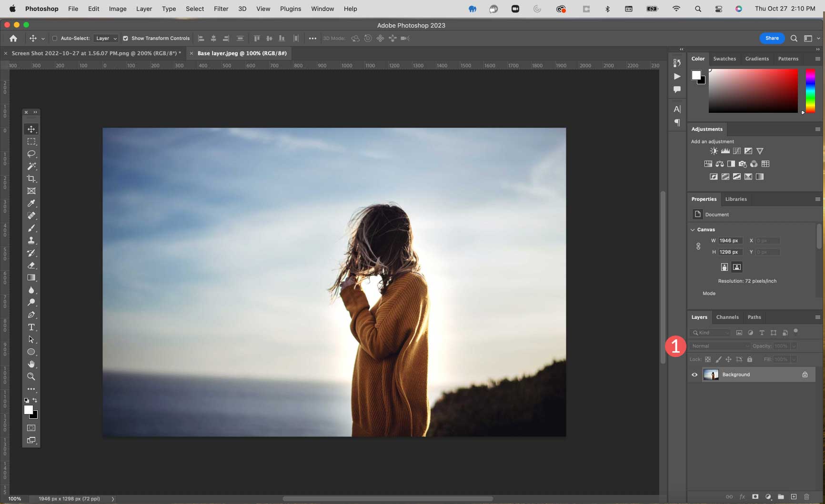The height and width of the screenshot is (504, 825).
Task: Hide the Background layer
Action: (x=694, y=375)
